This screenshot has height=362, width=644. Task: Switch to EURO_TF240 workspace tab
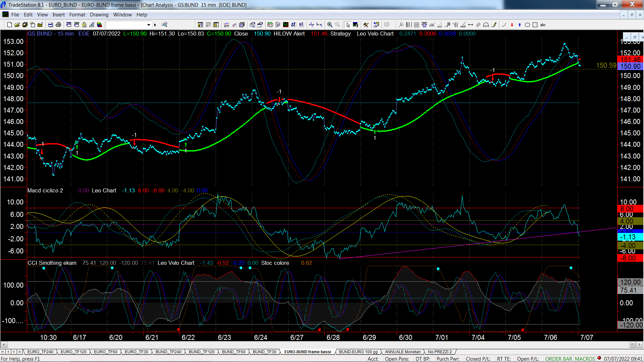(40, 352)
